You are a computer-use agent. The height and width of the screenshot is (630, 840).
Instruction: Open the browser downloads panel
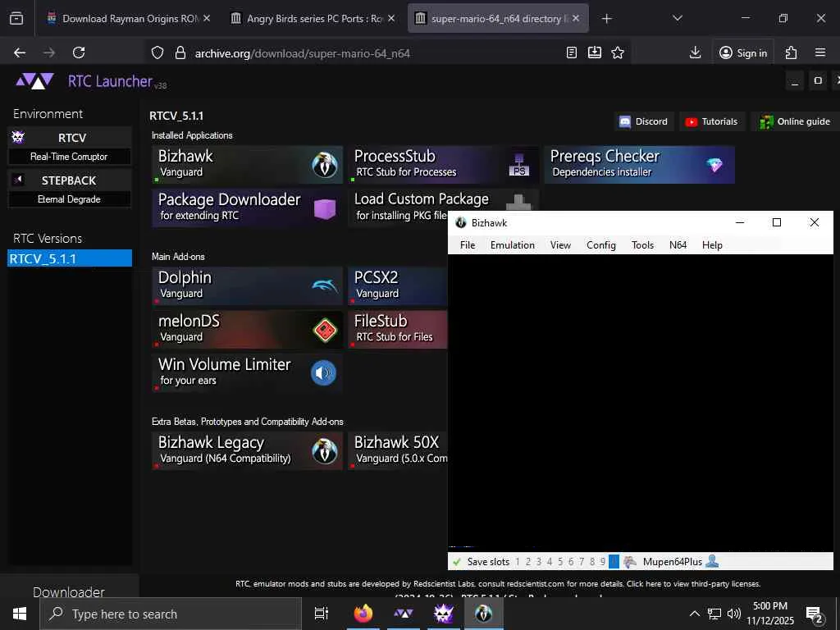coord(695,52)
